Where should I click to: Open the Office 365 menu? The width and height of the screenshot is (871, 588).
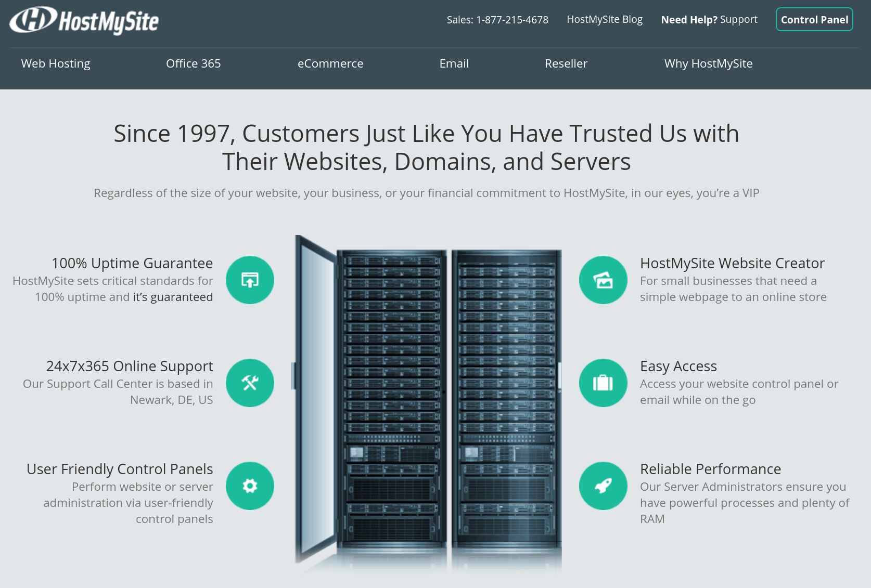click(194, 63)
